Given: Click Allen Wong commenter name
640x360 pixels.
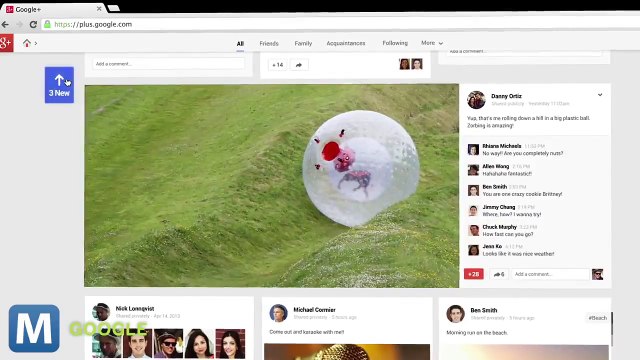Looking at the screenshot, I should [496, 167].
